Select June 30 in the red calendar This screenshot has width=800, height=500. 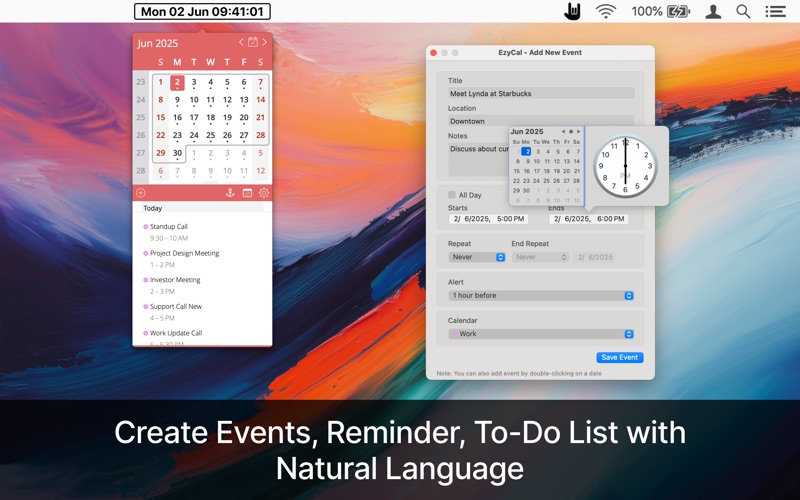[x=177, y=153]
